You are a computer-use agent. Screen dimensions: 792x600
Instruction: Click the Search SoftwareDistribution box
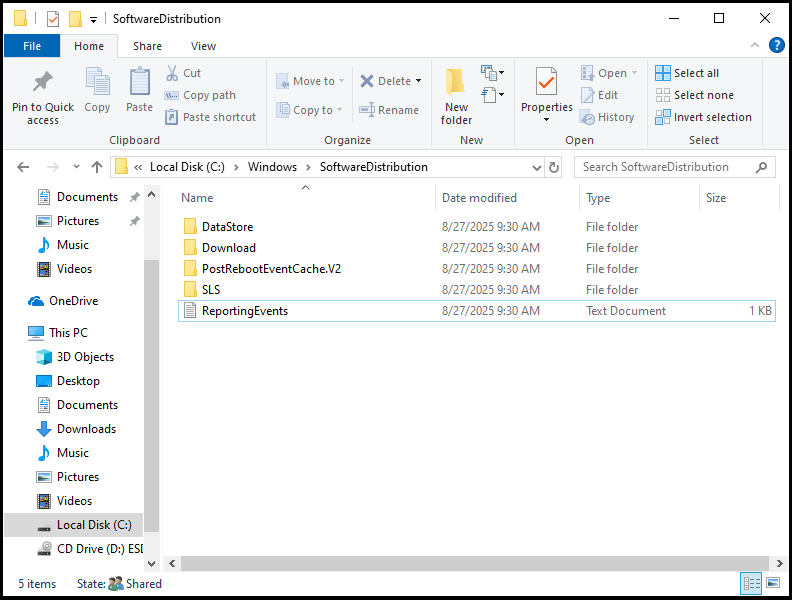[674, 167]
